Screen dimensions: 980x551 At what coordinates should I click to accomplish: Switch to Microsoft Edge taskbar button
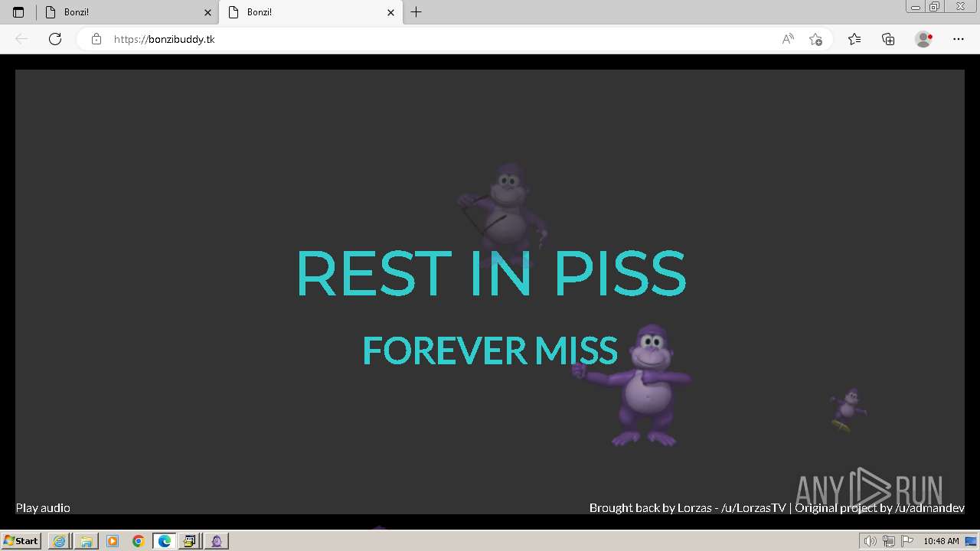click(x=165, y=541)
